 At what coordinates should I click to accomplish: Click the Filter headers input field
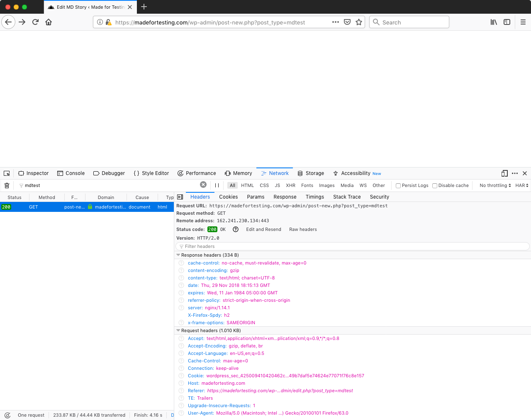coord(353,246)
